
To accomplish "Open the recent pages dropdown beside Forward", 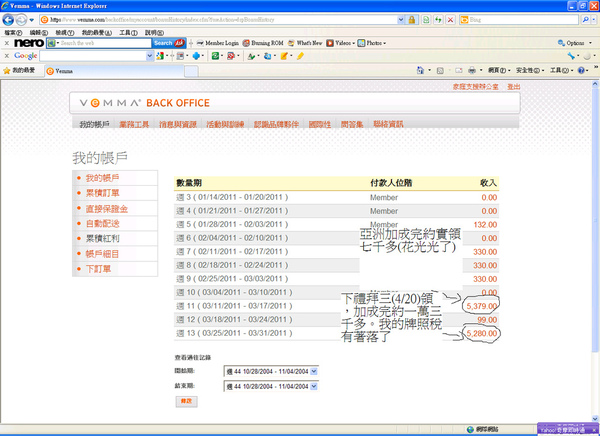I will click(x=32, y=20).
